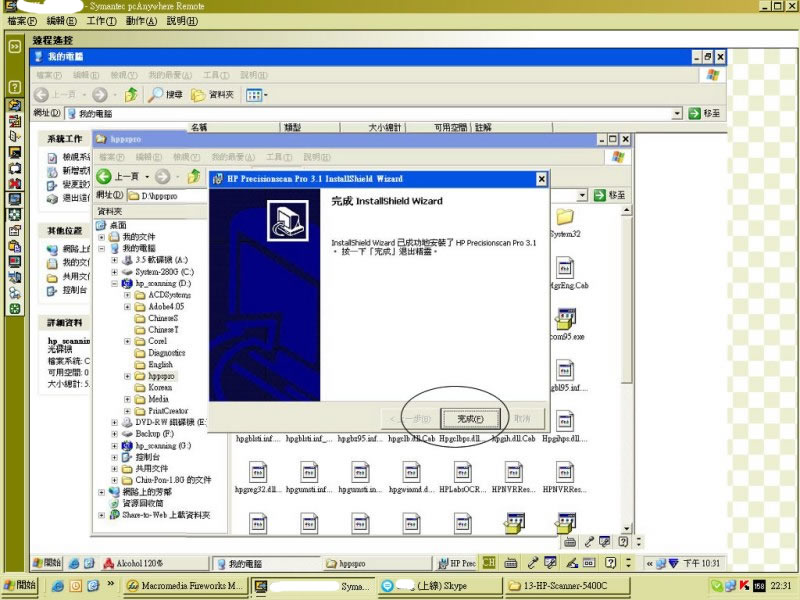Click the red K tray icon near 22:31

point(744,586)
